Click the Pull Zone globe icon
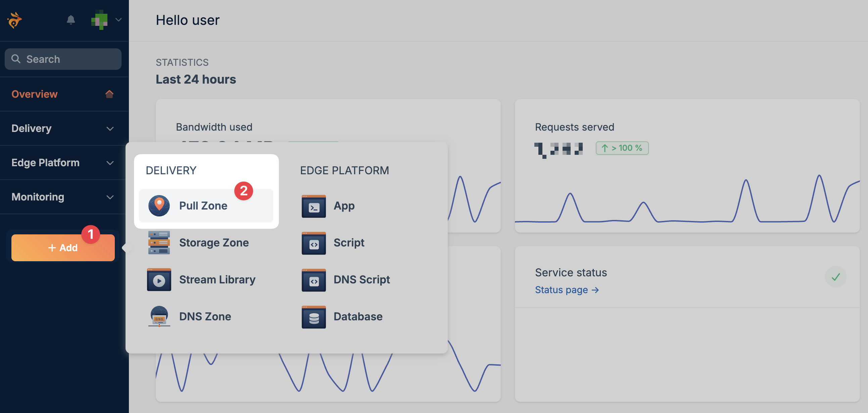Viewport: 868px width, 413px height. (159, 205)
